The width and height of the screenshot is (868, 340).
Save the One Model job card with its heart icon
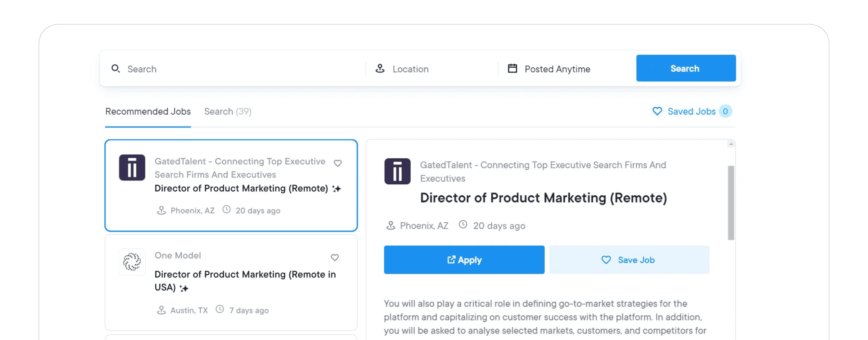click(x=335, y=257)
